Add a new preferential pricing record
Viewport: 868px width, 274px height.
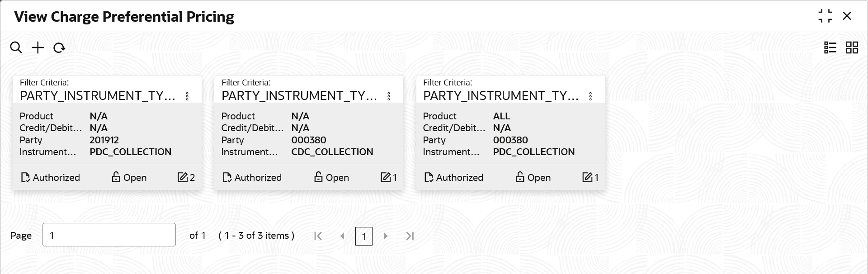38,47
